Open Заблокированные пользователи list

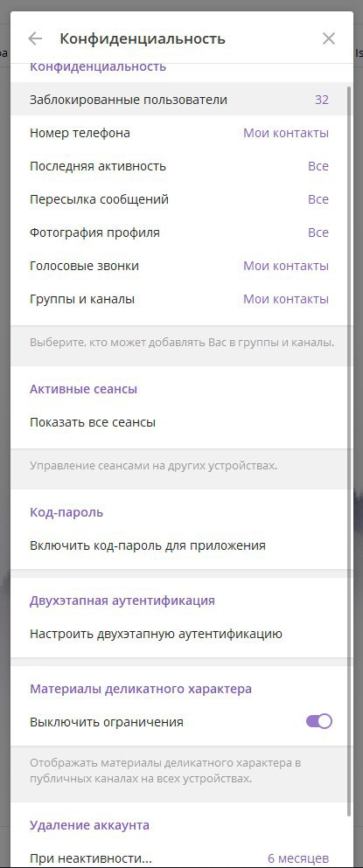[181, 100]
